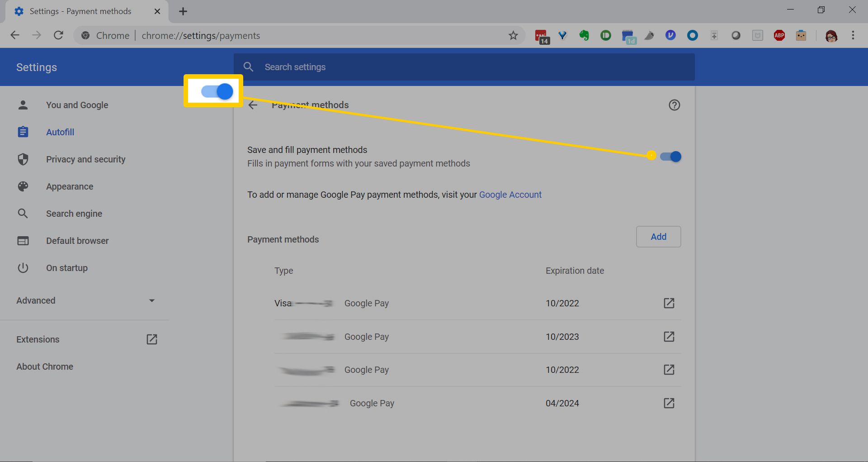868x462 pixels.
Task: Click the browser forward arrow
Action: (37, 35)
